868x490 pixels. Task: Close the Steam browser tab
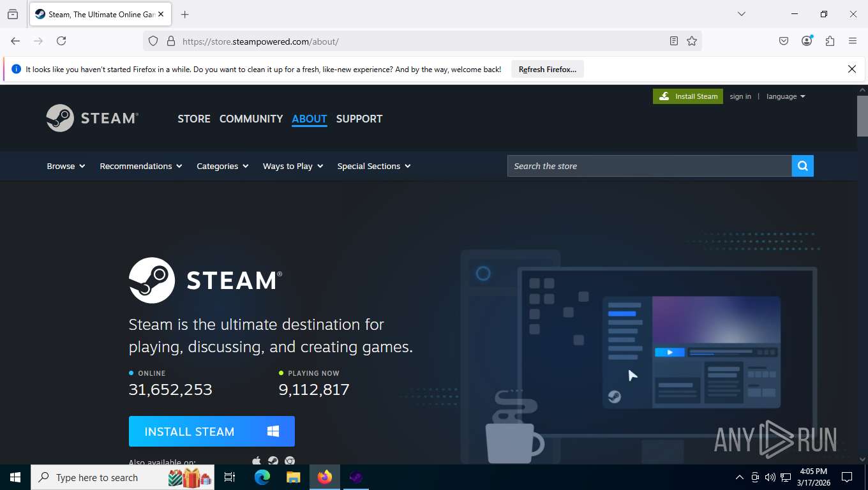coord(161,14)
